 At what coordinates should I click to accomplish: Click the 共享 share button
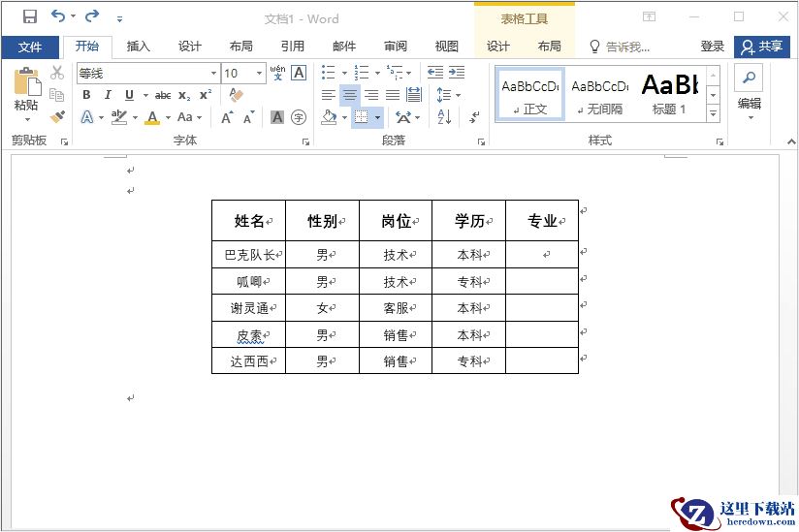pyautogui.click(x=762, y=47)
